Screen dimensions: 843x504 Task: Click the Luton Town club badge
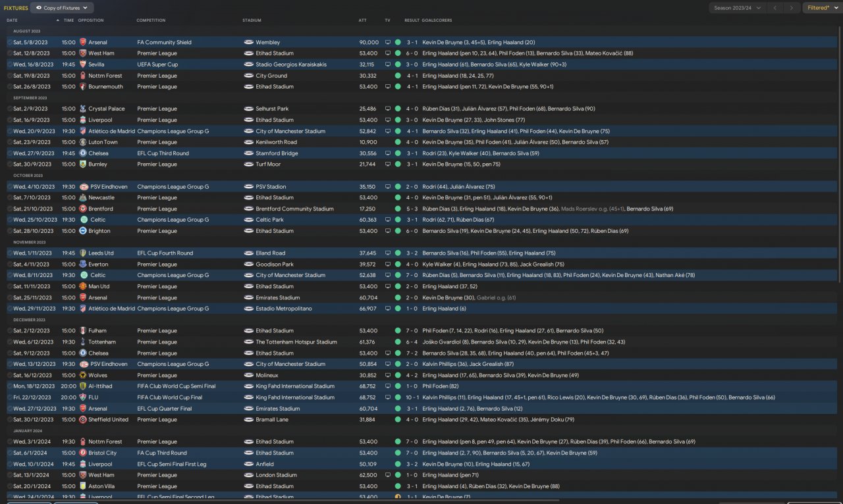(83, 142)
